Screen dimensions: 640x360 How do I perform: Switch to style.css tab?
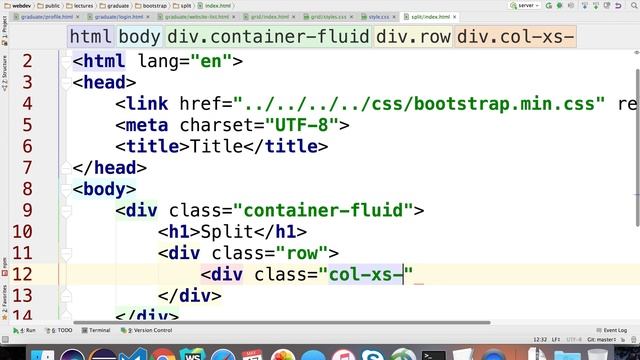[379, 17]
